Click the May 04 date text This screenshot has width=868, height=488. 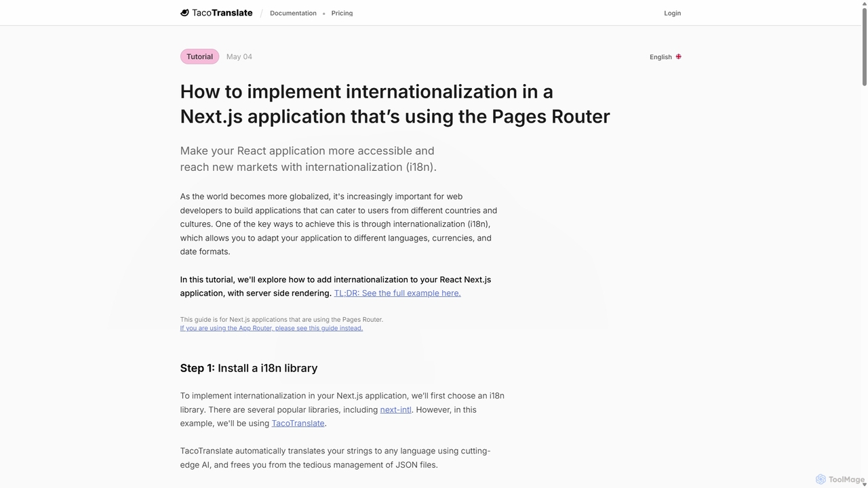pyautogui.click(x=239, y=57)
